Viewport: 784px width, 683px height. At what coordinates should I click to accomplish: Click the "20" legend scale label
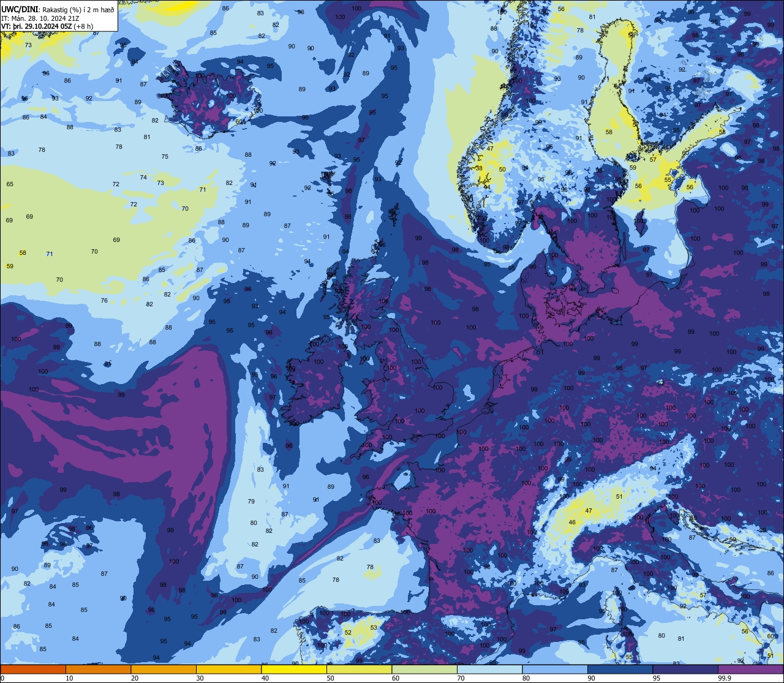click(x=135, y=678)
